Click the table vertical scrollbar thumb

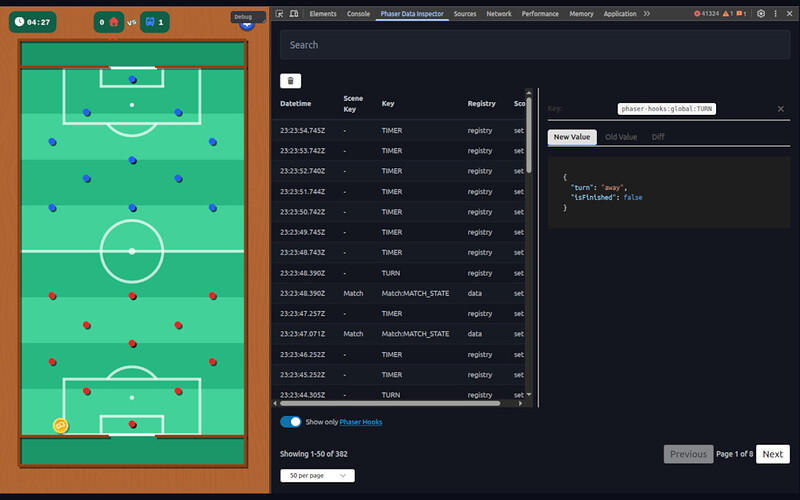point(529,135)
